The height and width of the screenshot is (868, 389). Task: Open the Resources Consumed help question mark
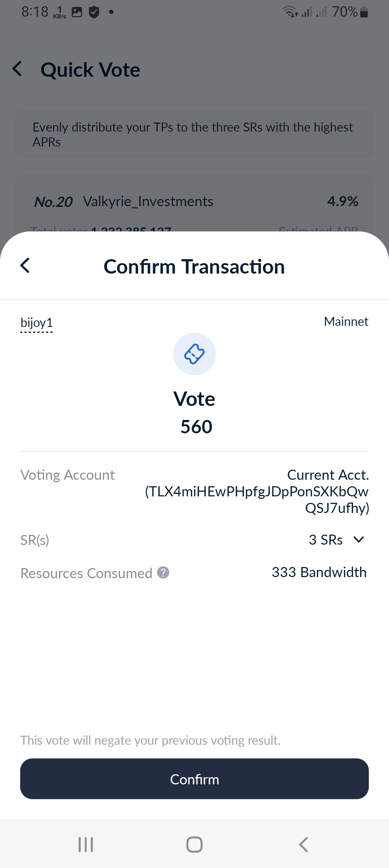pos(163,572)
